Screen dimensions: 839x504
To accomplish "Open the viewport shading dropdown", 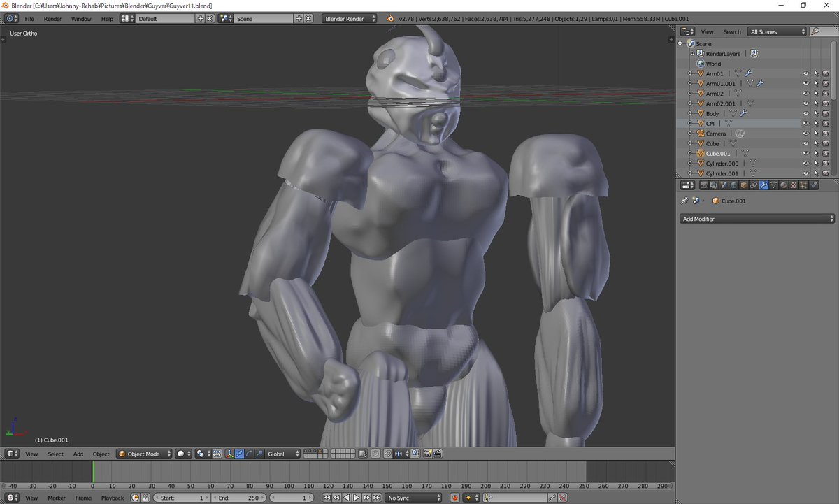I will click(x=183, y=454).
